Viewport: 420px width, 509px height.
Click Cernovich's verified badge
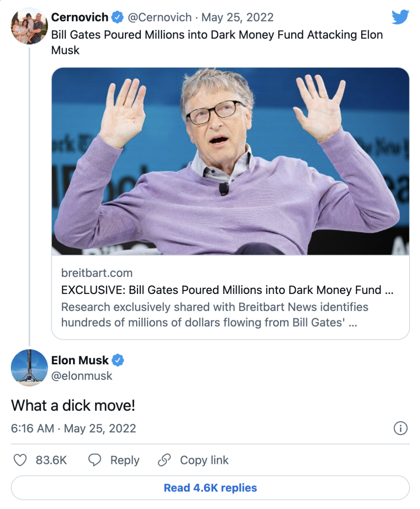[x=118, y=17]
